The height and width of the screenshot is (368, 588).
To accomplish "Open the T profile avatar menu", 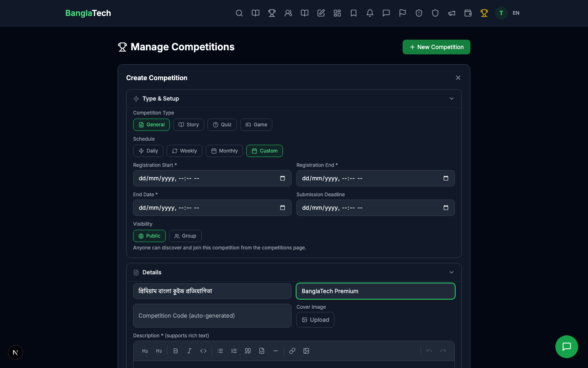I will [x=501, y=13].
